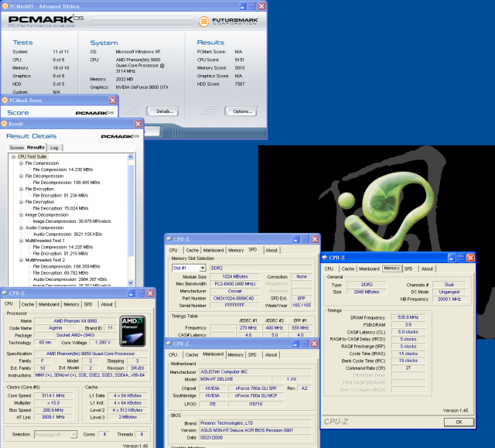Screen dimensions: 495x448
Task: Open SPD tab in CPU-Z Memory window
Action: pyautogui.click(x=408, y=268)
